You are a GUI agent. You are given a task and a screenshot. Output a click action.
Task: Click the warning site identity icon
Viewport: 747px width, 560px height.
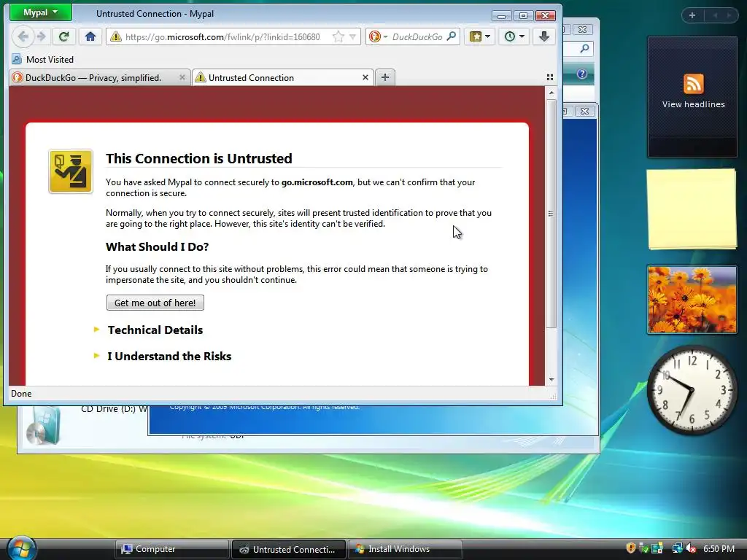click(x=116, y=36)
